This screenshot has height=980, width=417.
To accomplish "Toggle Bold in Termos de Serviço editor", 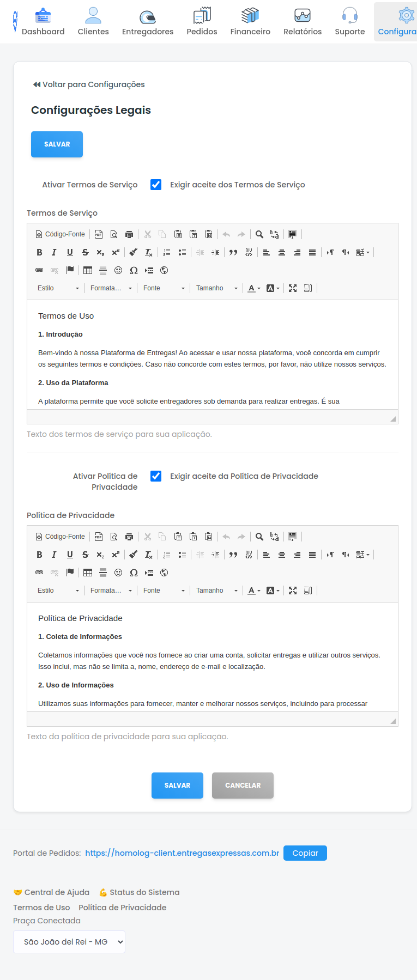I will pyautogui.click(x=39, y=252).
